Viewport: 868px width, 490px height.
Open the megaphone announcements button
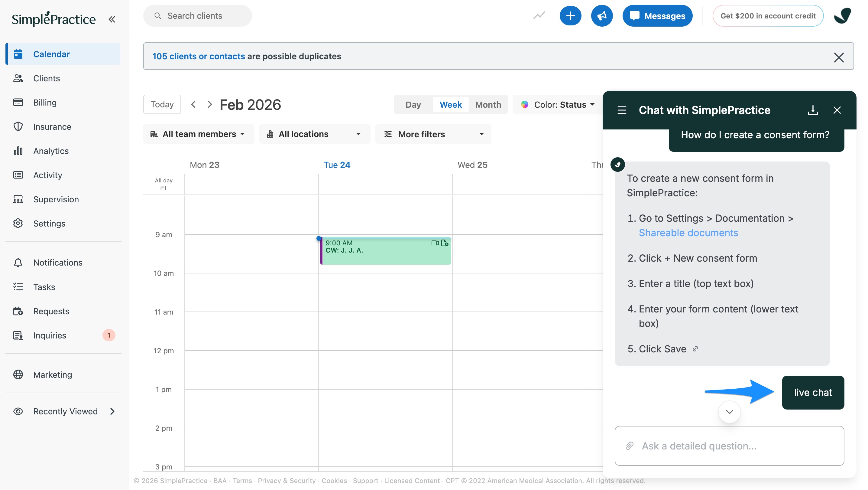click(x=602, y=15)
